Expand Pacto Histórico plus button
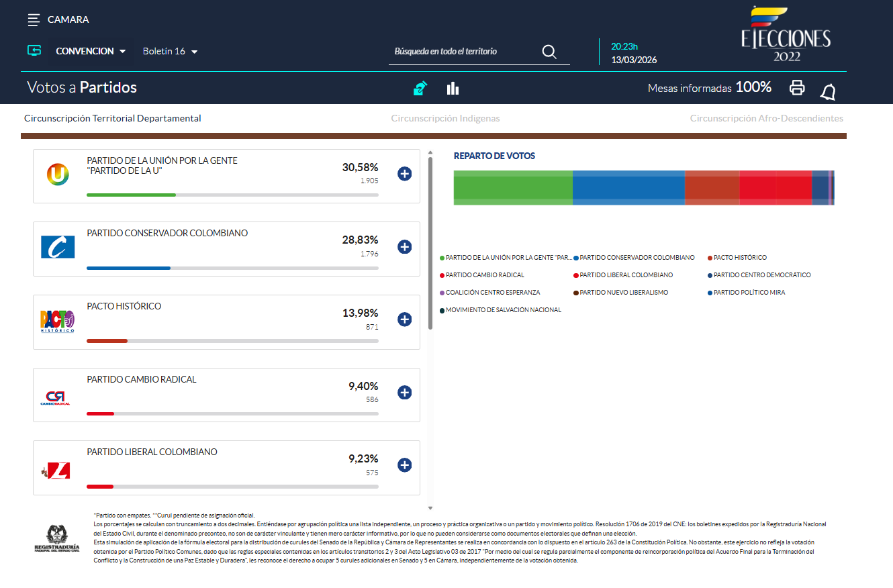Image resolution: width=893 pixels, height=588 pixels. click(x=404, y=320)
